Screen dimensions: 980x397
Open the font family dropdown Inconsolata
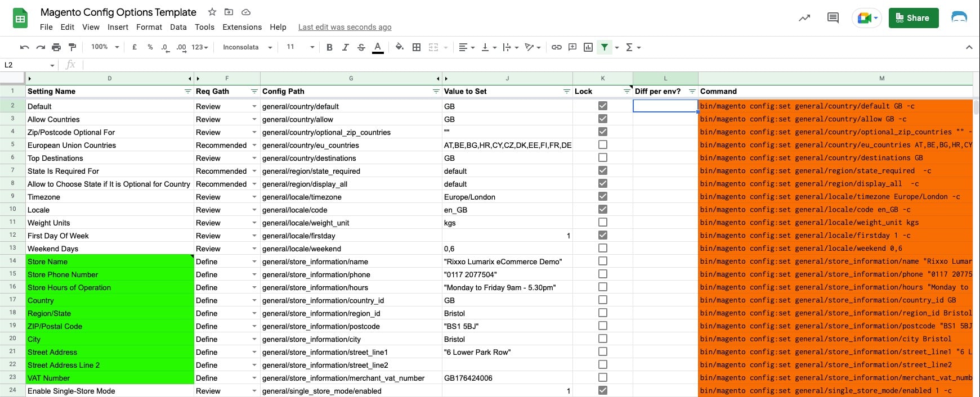coord(247,47)
